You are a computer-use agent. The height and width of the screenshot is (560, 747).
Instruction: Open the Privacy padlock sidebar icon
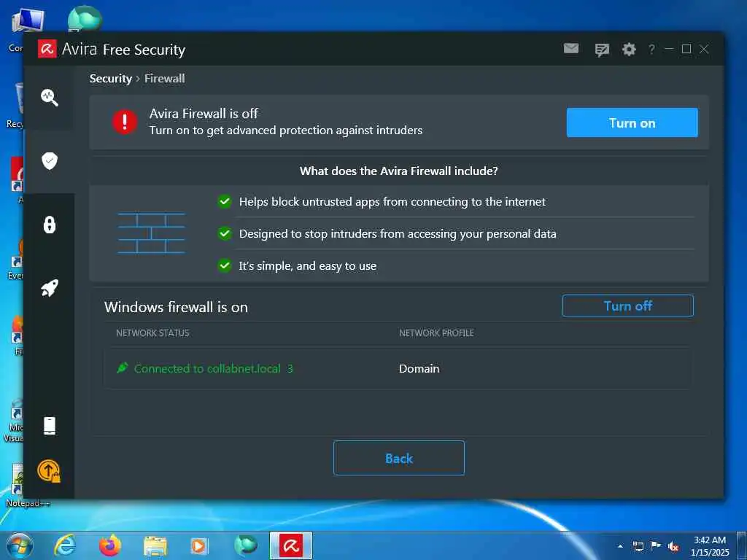pyautogui.click(x=50, y=225)
